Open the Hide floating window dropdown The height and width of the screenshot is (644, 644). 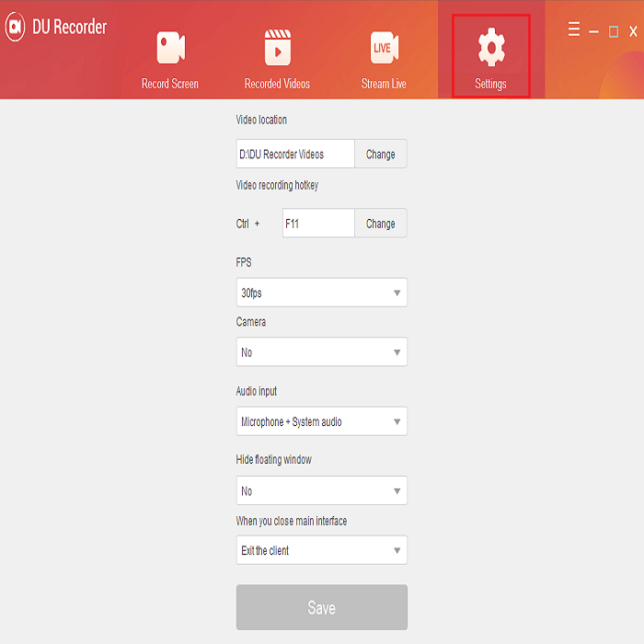[x=322, y=490]
